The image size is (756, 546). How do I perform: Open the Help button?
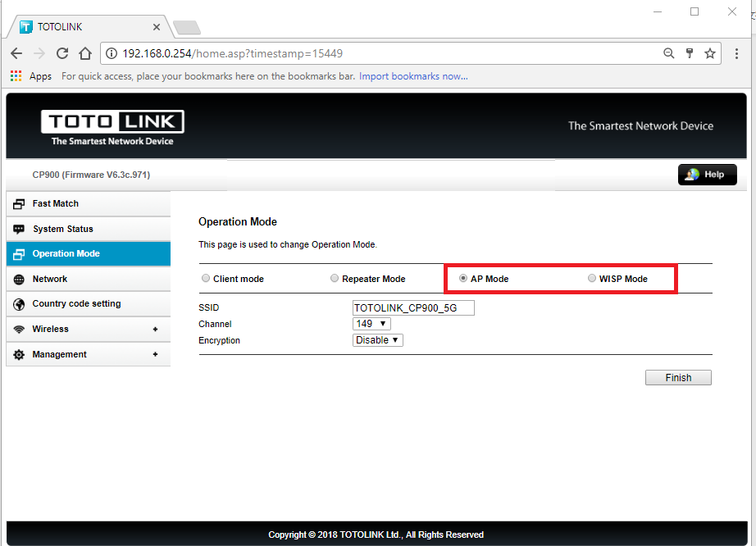[708, 175]
